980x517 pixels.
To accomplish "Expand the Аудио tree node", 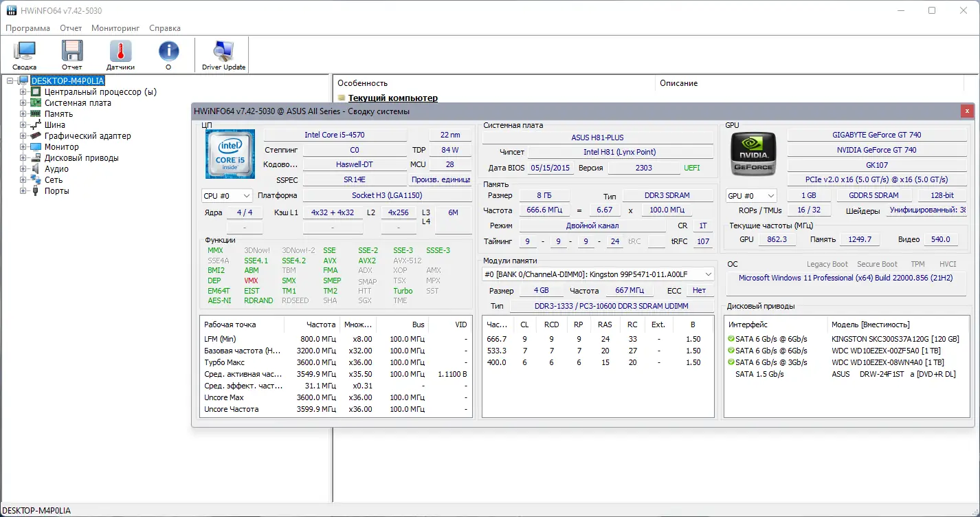I will [x=23, y=168].
